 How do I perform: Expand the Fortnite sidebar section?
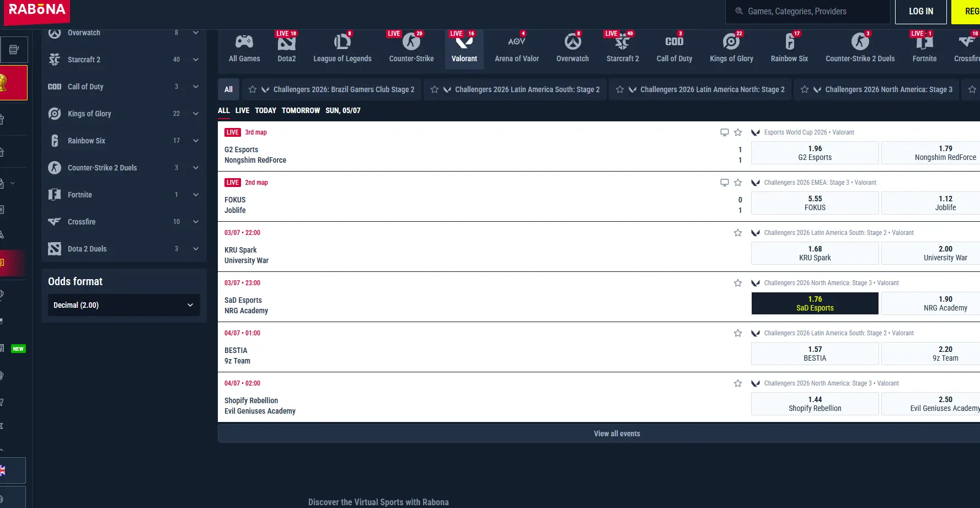coord(196,195)
